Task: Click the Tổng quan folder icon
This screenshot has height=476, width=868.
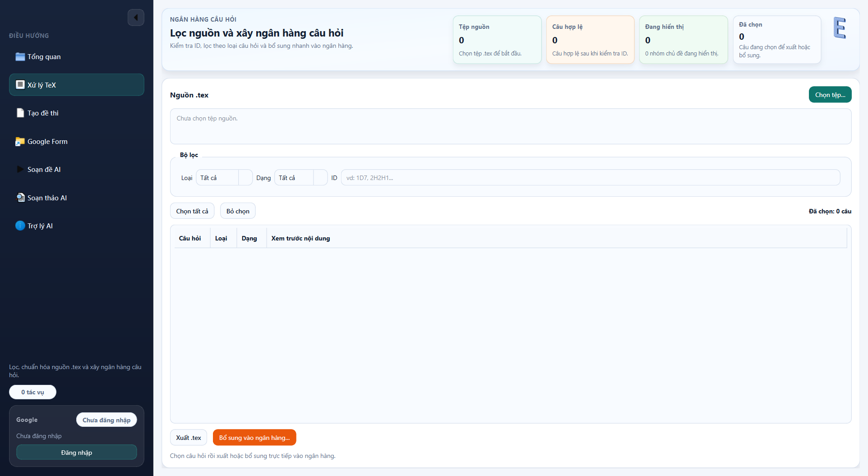Action: (x=20, y=57)
